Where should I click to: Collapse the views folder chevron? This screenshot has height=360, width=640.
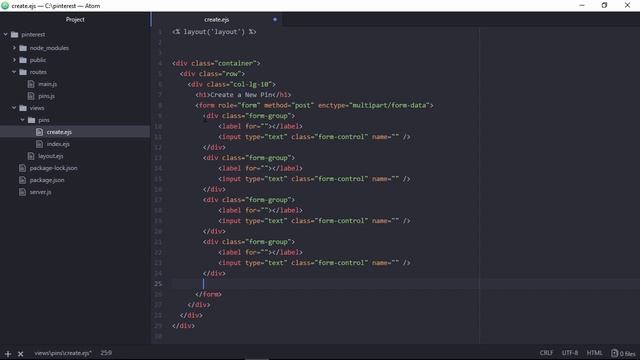point(14,108)
